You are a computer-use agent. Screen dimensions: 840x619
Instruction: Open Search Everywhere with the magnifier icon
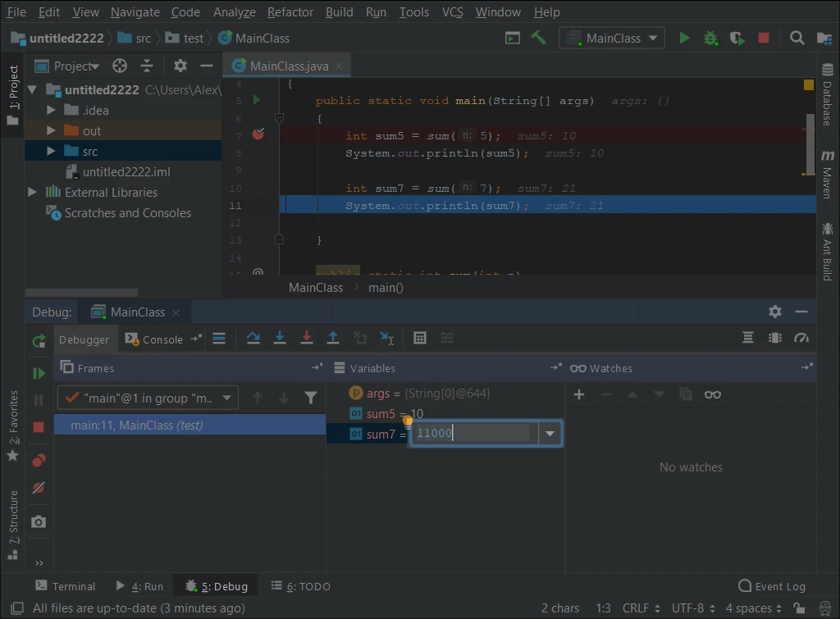click(797, 38)
